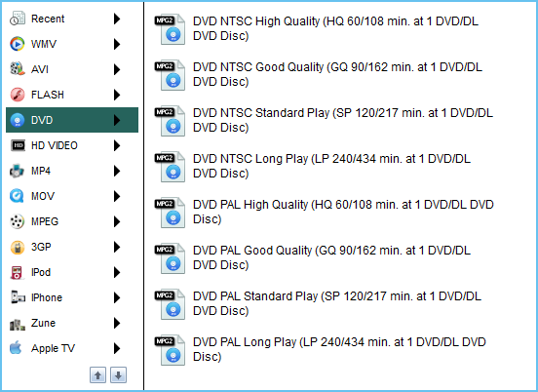Click the iPhone icon

[x=18, y=297]
